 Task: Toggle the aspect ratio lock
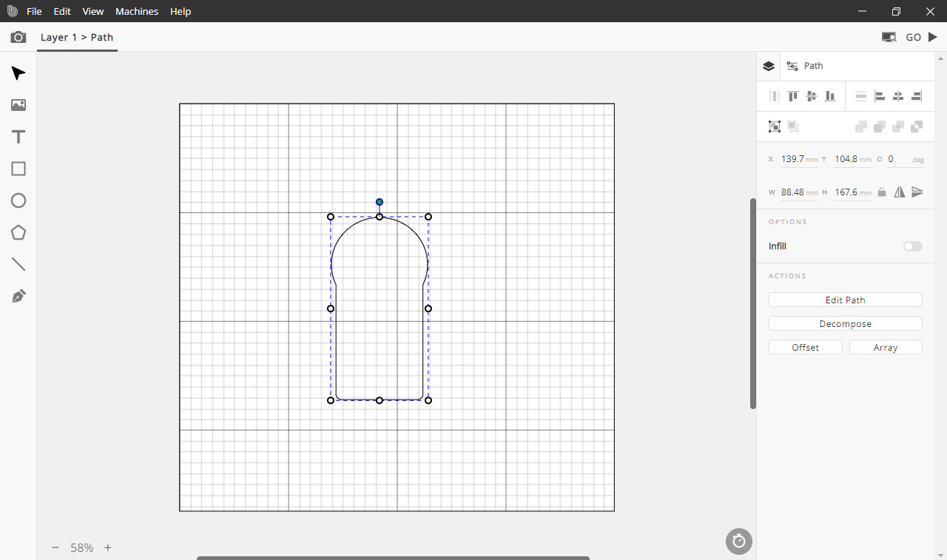(882, 192)
